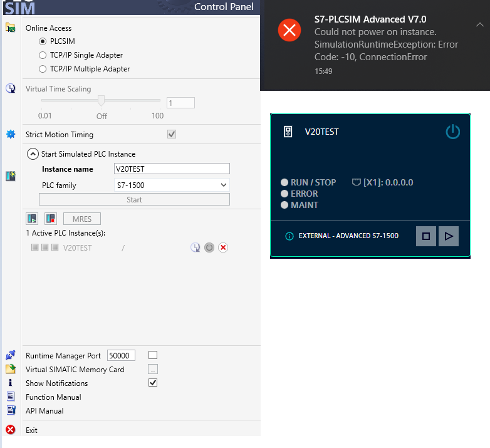Open the API Manual
The height and width of the screenshot is (448, 490).
pos(44,411)
